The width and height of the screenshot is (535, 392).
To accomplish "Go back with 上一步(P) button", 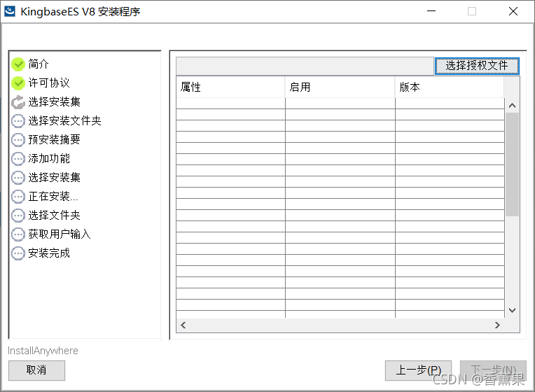I will (x=418, y=370).
